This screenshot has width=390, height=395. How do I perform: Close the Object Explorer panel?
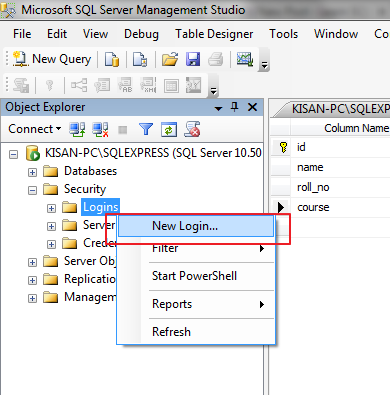(x=253, y=107)
